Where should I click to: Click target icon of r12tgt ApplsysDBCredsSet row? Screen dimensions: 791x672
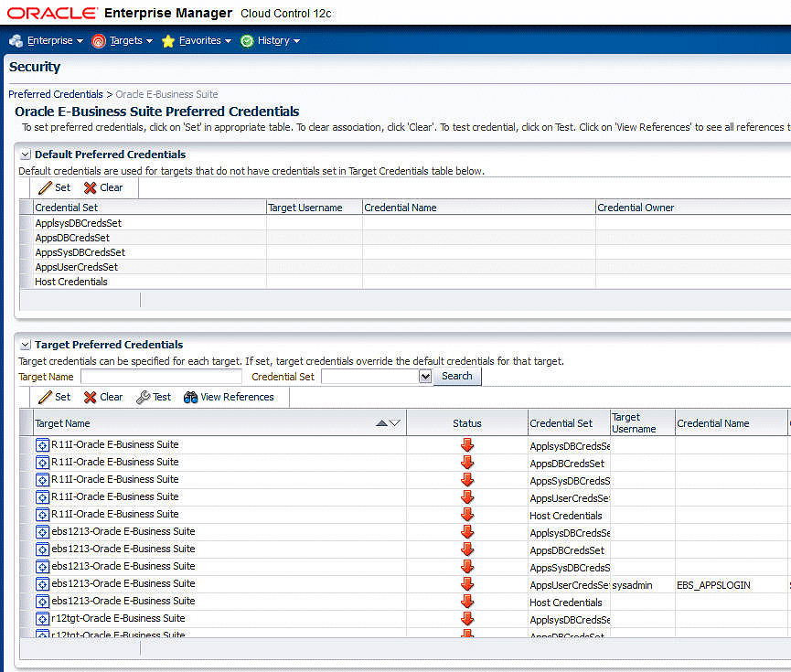click(42, 619)
